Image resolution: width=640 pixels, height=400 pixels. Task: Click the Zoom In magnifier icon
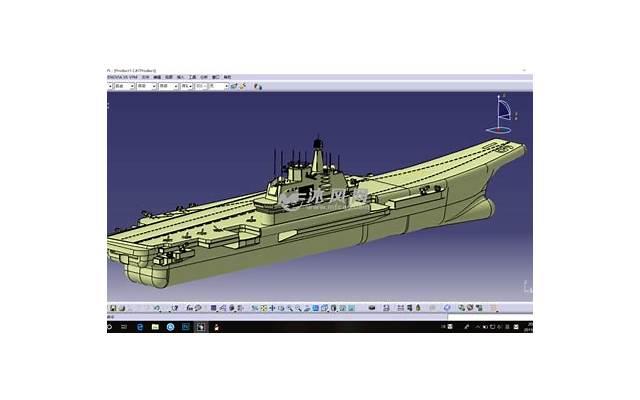(290, 308)
